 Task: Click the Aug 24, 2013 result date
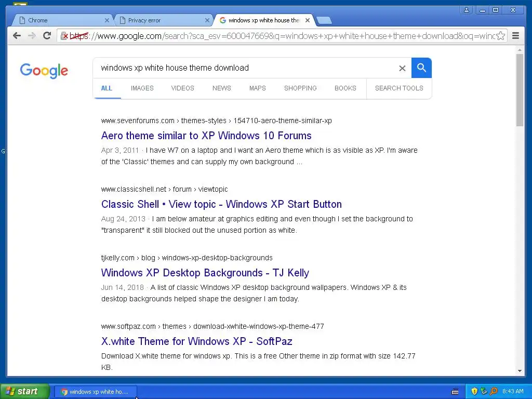[123, 219]
